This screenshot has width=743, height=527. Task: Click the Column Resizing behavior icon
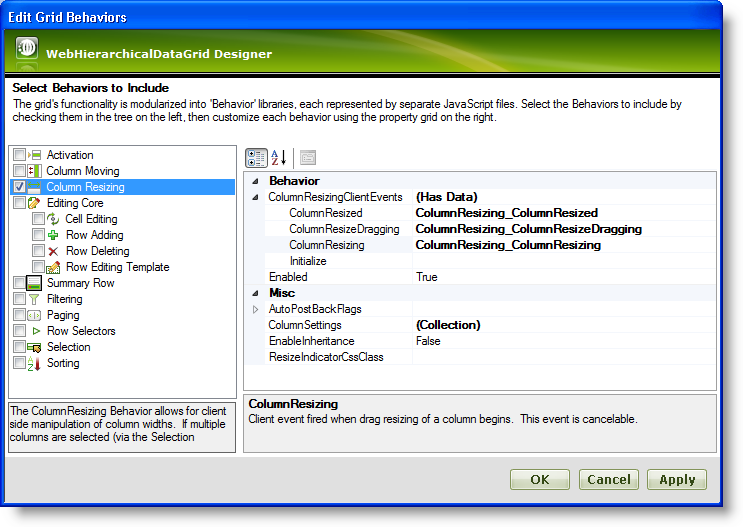tap(34, 187)
